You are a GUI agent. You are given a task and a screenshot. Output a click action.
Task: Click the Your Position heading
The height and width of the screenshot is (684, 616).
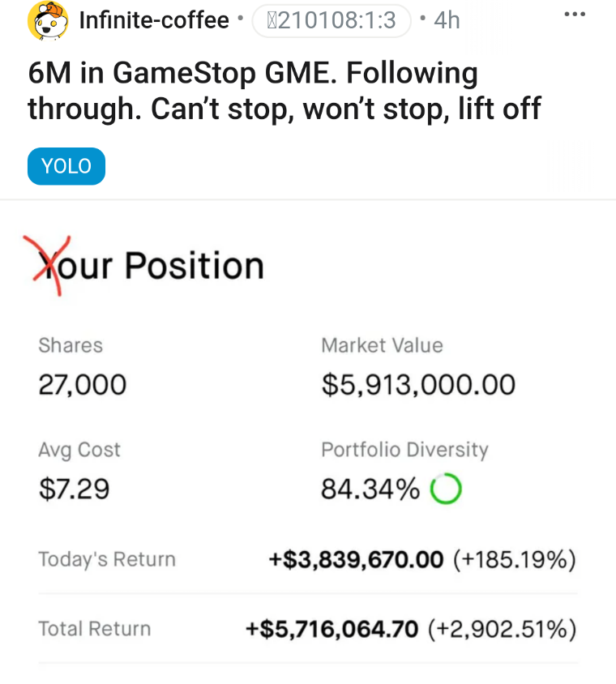(x=151, y=266)
